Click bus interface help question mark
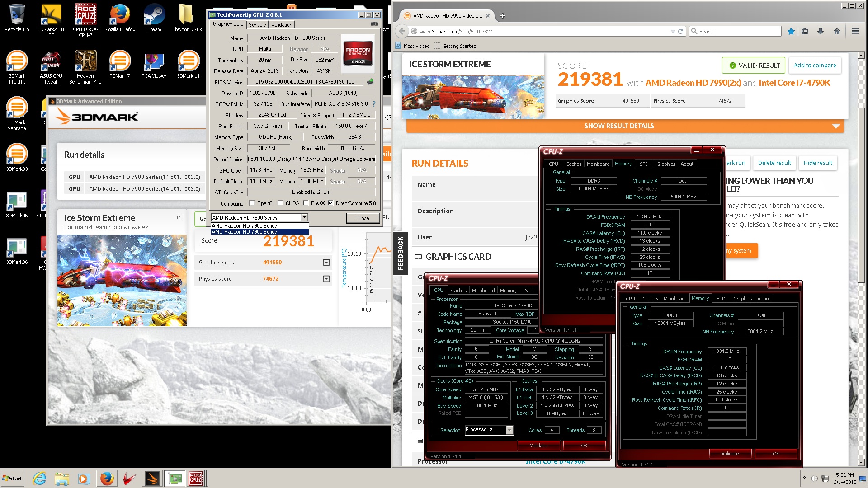 click(x=374, y=104)
